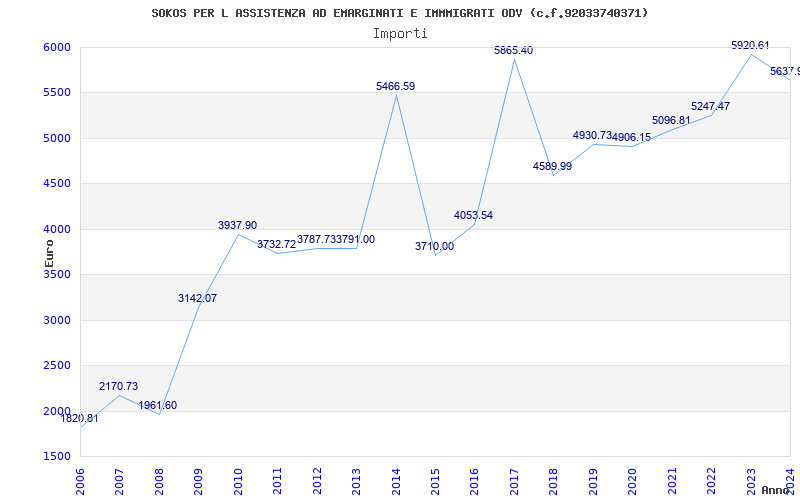800x500 pixels.
Task: Select the 5247.47 data label
Action: point(710,106)
